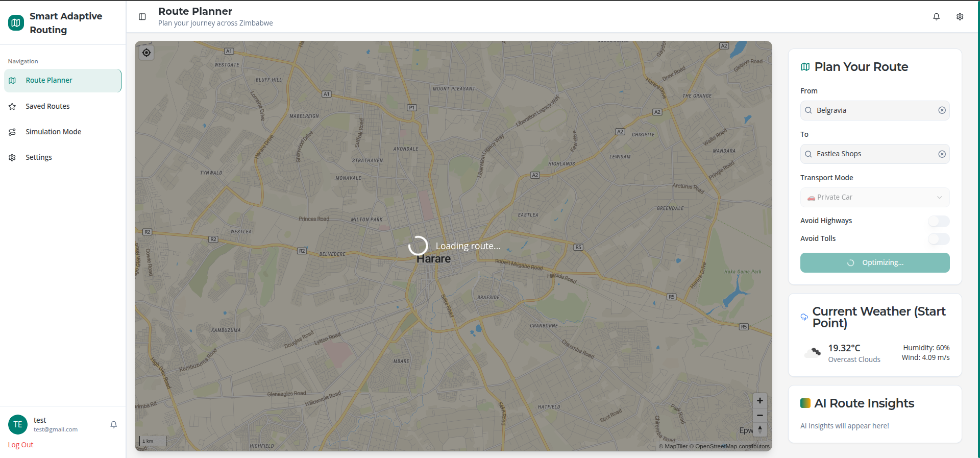Click the loading route spinner
980x458 pixels.
(418, 246)
